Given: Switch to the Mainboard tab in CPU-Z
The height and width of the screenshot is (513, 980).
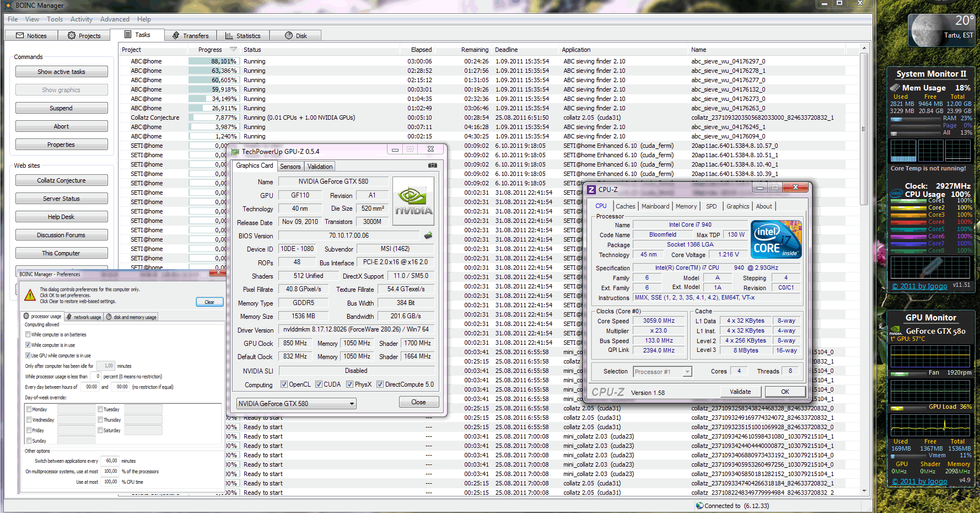Looking at the screenshot, I should coord(655,206).
